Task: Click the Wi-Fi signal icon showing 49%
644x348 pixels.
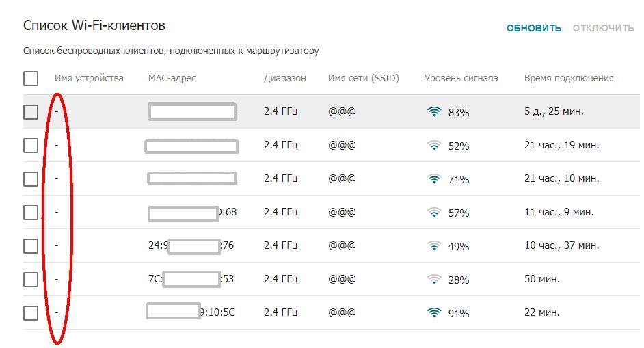Action: [434, 245]
